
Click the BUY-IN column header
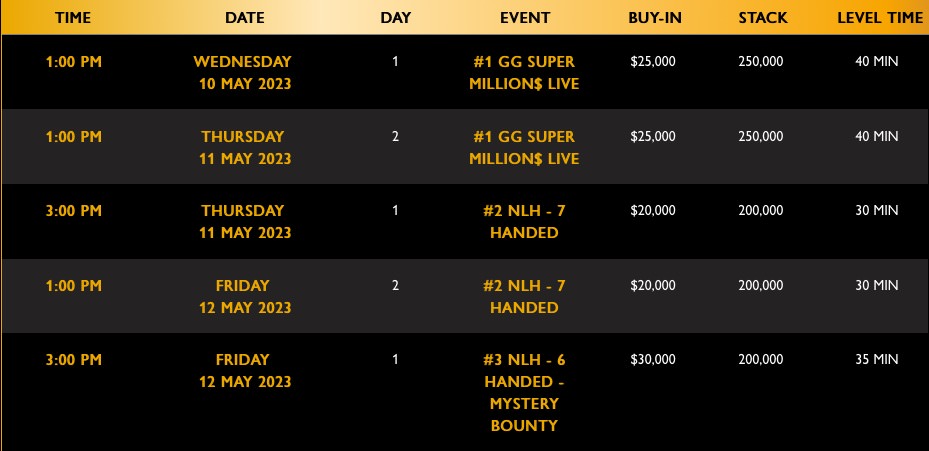click(x=655, y=18)
